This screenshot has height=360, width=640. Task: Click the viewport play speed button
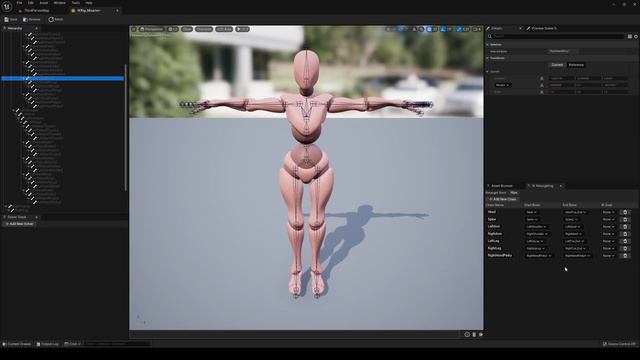coord(242,29)
